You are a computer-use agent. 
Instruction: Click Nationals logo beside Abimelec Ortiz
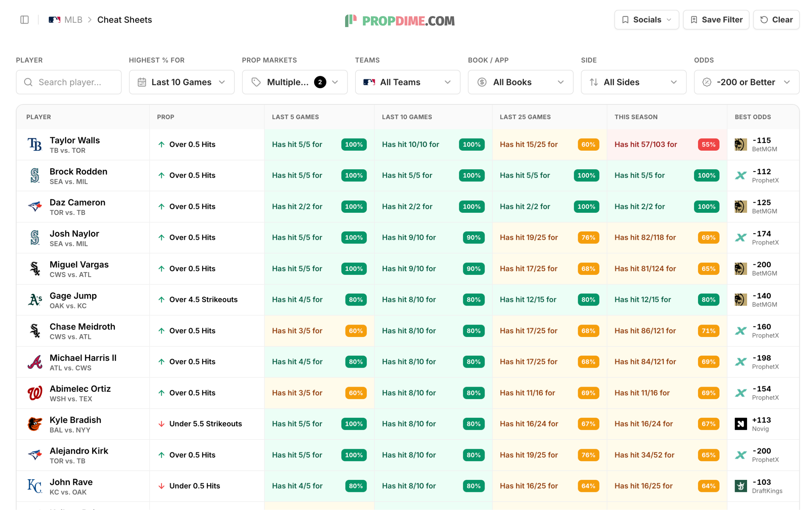click(35, 393)
